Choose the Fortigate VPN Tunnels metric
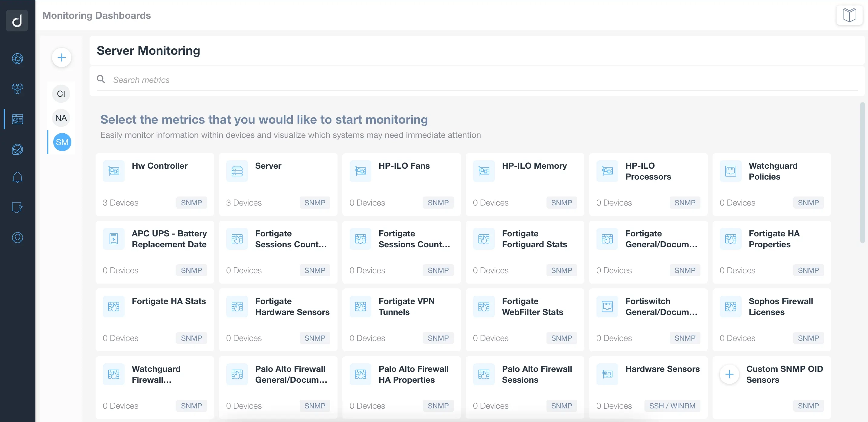 401,320
